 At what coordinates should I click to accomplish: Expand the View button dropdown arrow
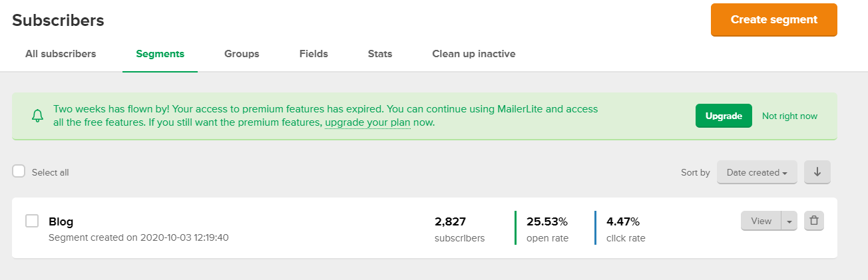click(789, 221)
